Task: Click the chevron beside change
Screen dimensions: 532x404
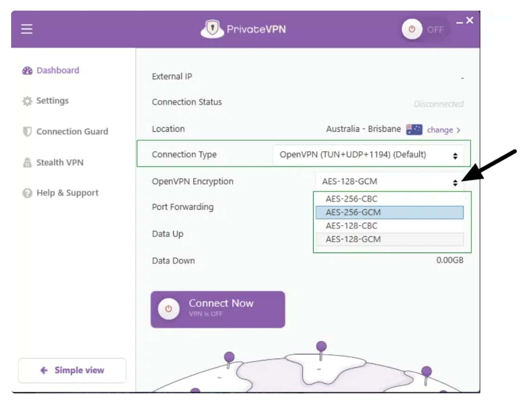Action: pyautogui.click(x=458, y=130)
